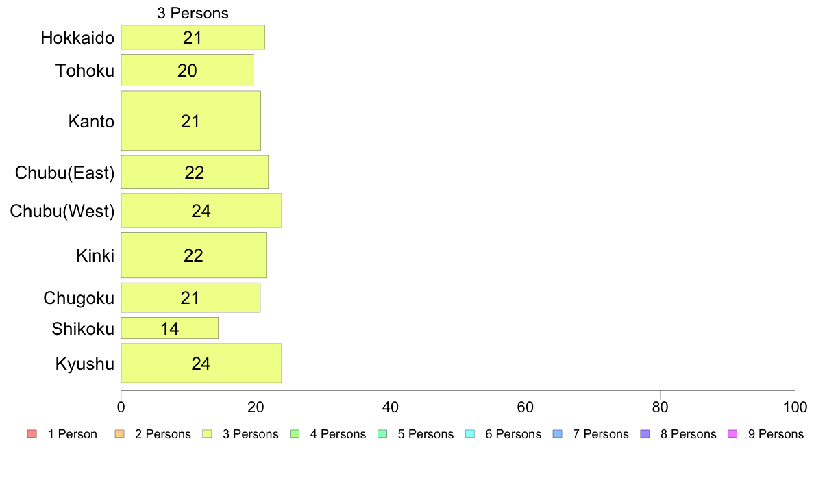
Task: Click the Chugoku row label
Action: point(79,298)
